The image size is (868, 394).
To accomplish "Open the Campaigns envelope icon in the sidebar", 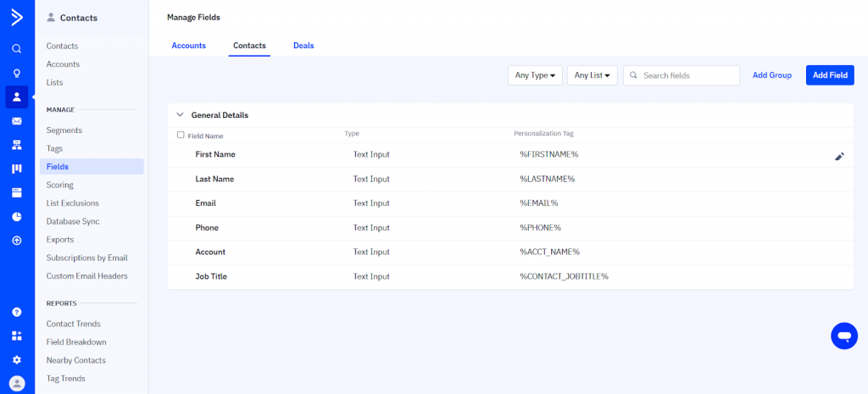I will tap(17, 121).
